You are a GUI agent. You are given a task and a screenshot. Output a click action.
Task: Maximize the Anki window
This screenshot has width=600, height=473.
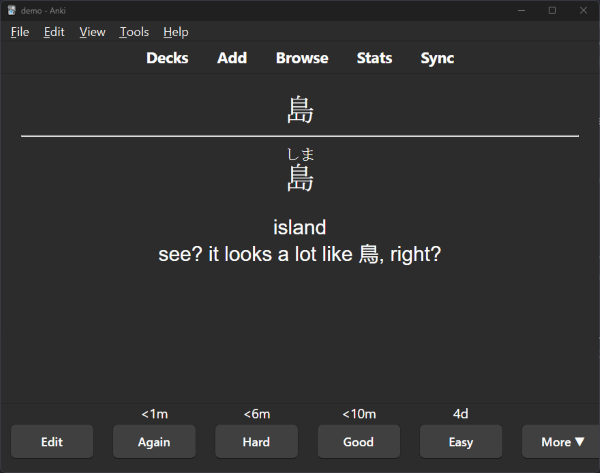click(x=552, y=10)
